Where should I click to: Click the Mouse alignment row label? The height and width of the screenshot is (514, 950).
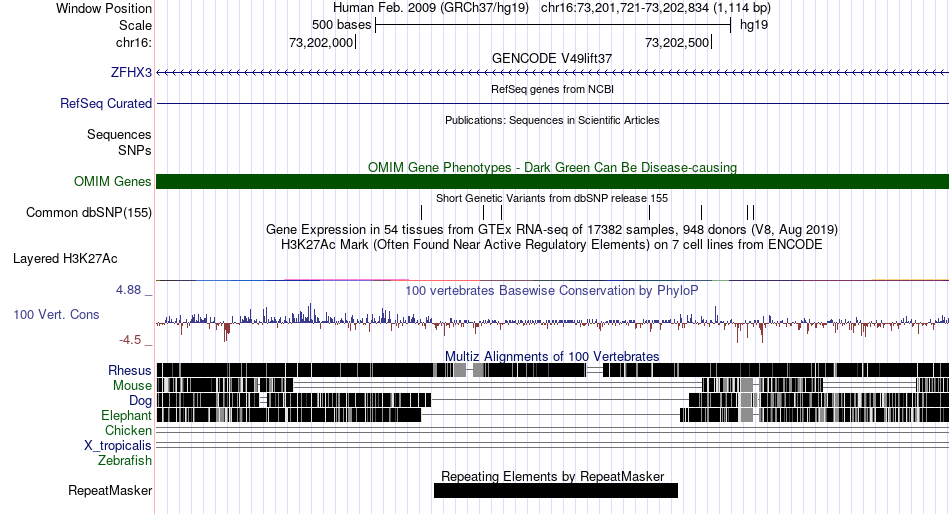(132, 386)
